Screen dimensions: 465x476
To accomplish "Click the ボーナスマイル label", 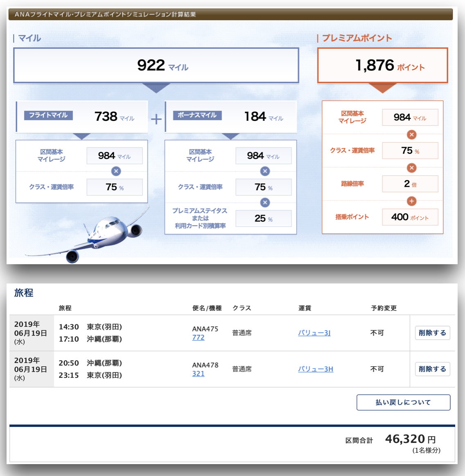I will pos(197,116).
